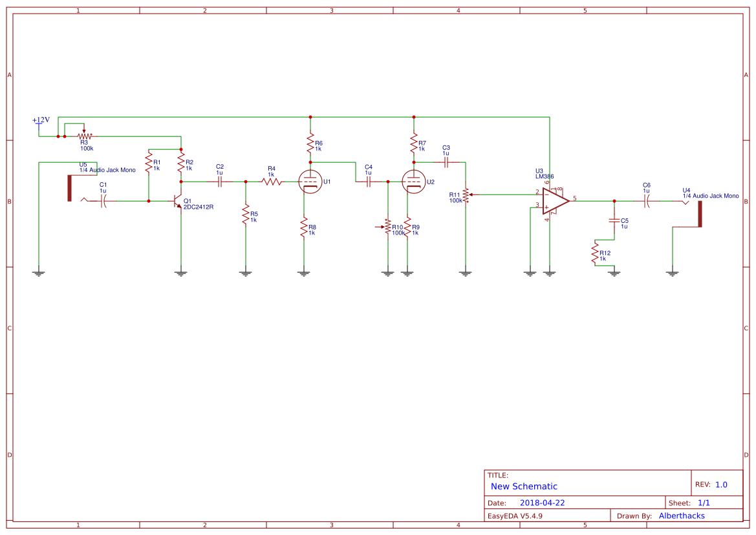Screen dimensions: 756x535
Task: Select the ground symbol under R12
Action: tap(614, 272)
